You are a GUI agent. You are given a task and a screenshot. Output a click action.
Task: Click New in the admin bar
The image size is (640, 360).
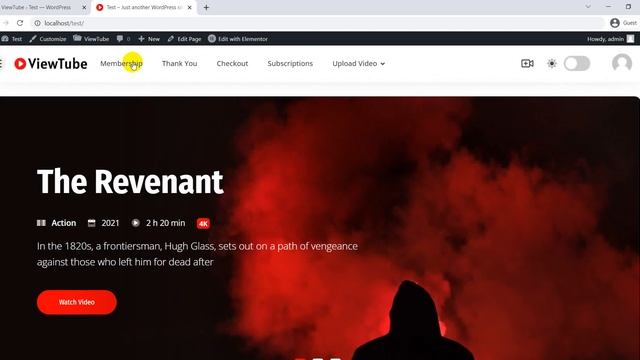point(149,39)
